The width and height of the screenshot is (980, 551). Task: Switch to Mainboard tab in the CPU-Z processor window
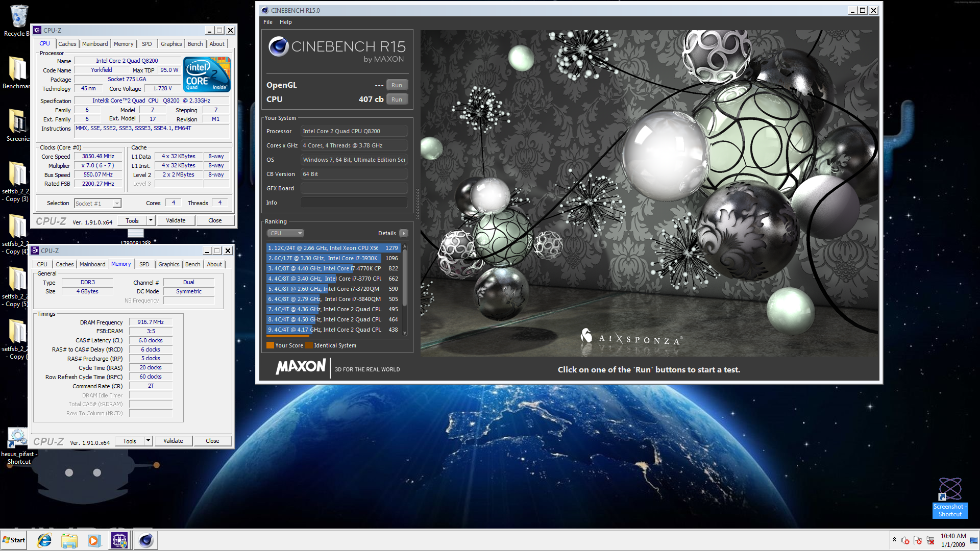tap(95, 44)
